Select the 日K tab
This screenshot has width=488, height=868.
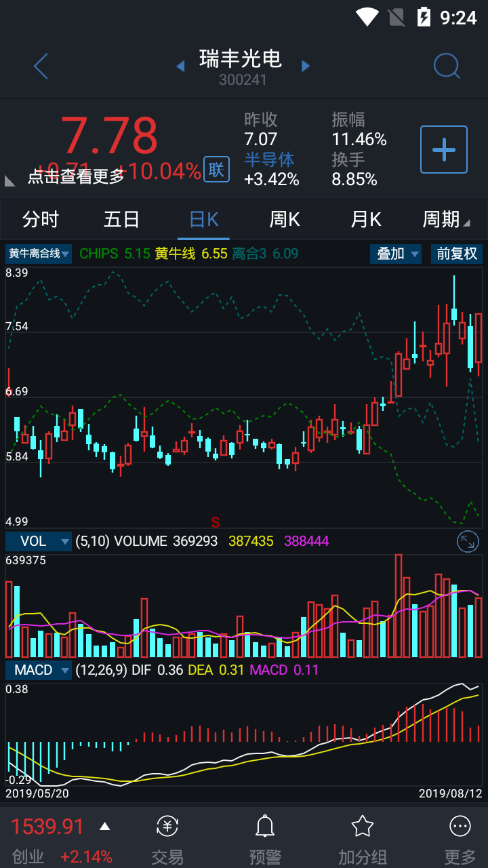pos(204,219)
